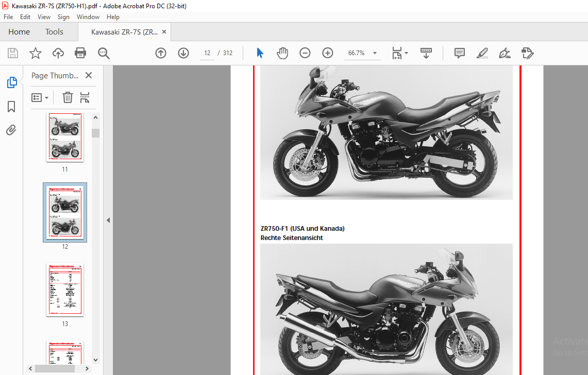Open the Bookmarks sidebar panel
Screen dimensions: 588x375
click(x=11, y=107)
